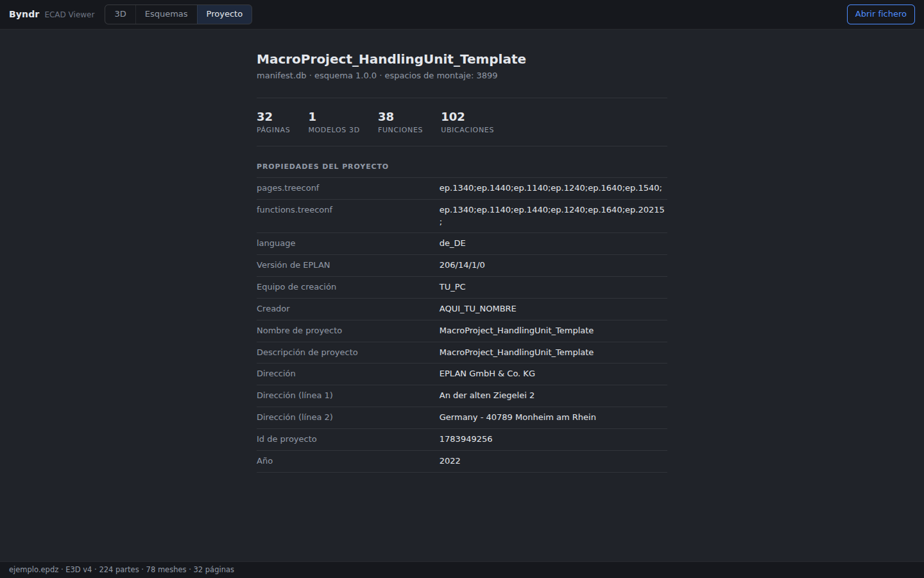Click the PROPIEDADES DEL PROYECTO section header

click(323, 166)
